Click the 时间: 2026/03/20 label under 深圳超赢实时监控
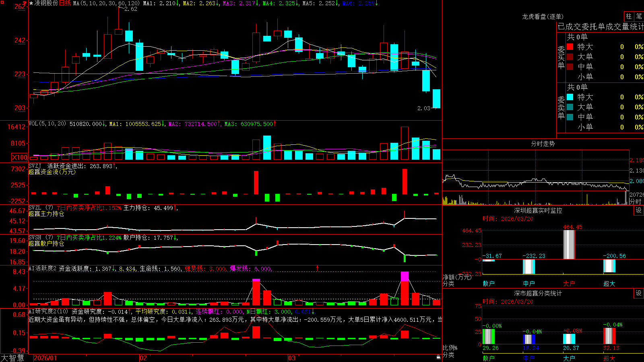Viewport: 644px width, 362px height. [x=508, y=219]
